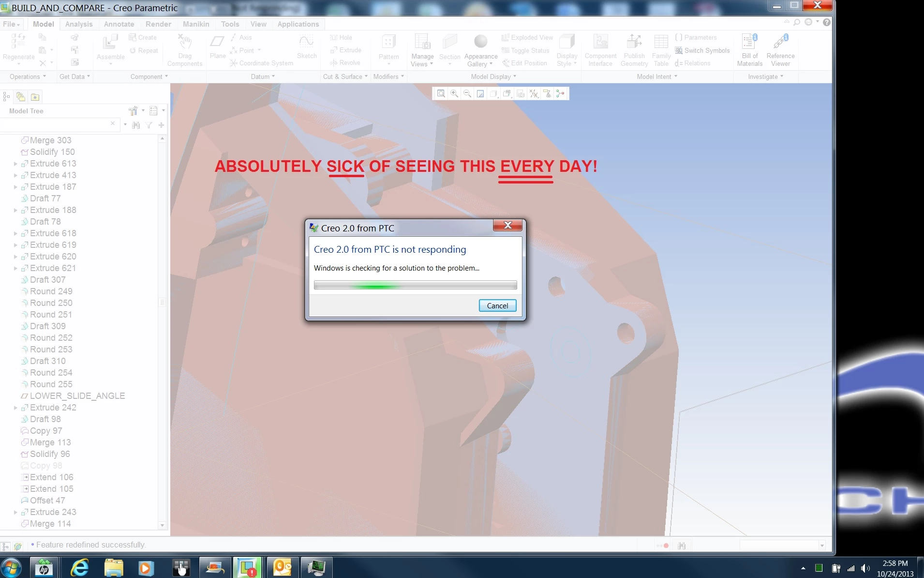The width and height of the screenshot is (924, 578).
Task: Open the Investigate group dropdown
Action: click(765, 76)
